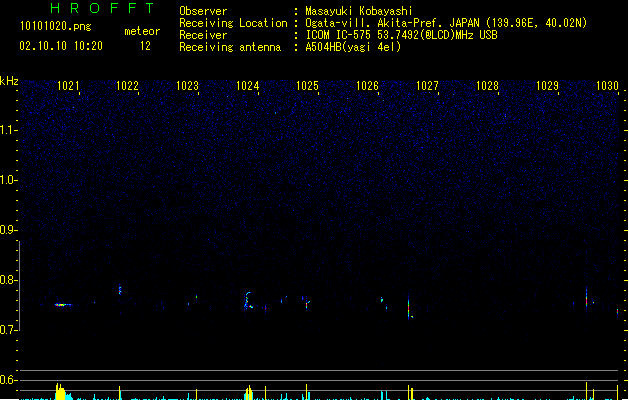Click time marker 1028
Screen dimensions: 629x400
coord(487,86)
